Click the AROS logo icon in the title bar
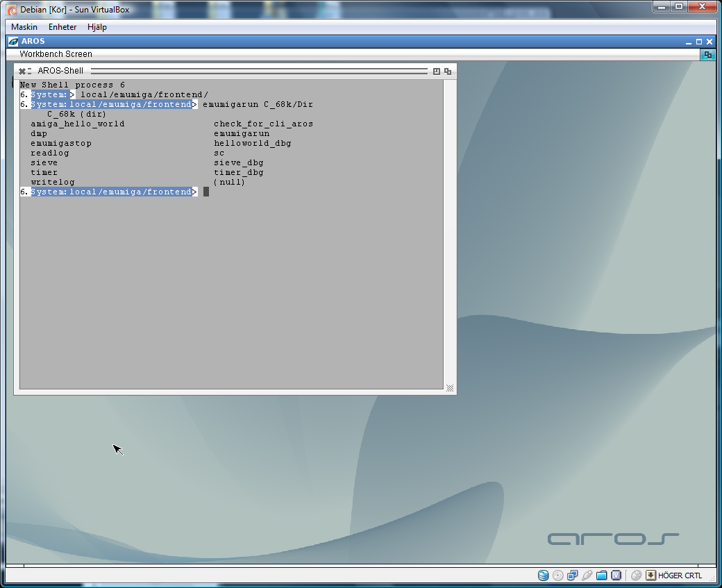722x588 pixels. point(13,42)
